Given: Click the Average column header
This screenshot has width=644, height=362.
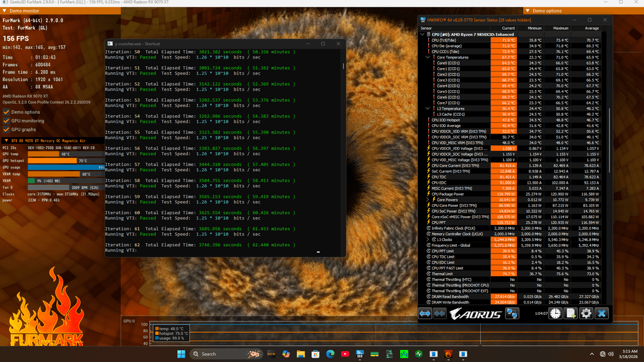Looking at the screenshot, I should pyautogui.click(x=592, y=28).
